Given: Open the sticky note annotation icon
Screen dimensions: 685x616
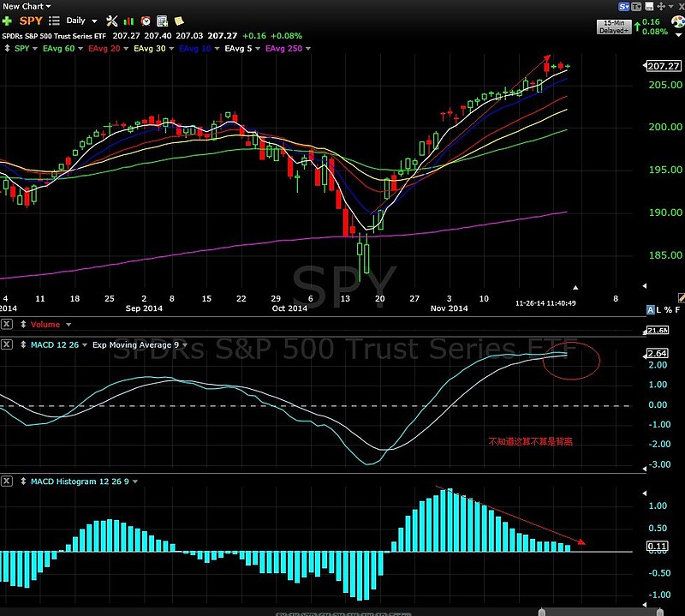Looking at the screenshot, I should pyautogui.click(x=177, y=20).
